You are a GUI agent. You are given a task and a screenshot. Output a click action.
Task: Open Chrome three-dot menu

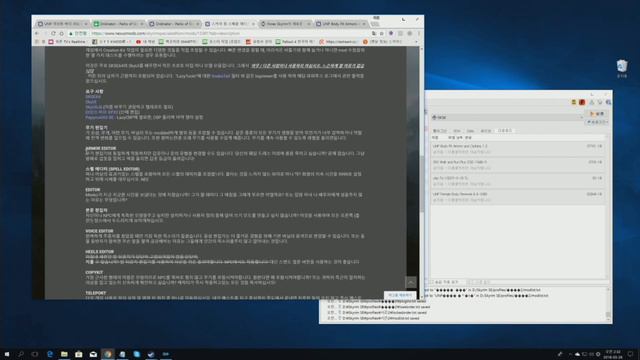pos(418,33)
